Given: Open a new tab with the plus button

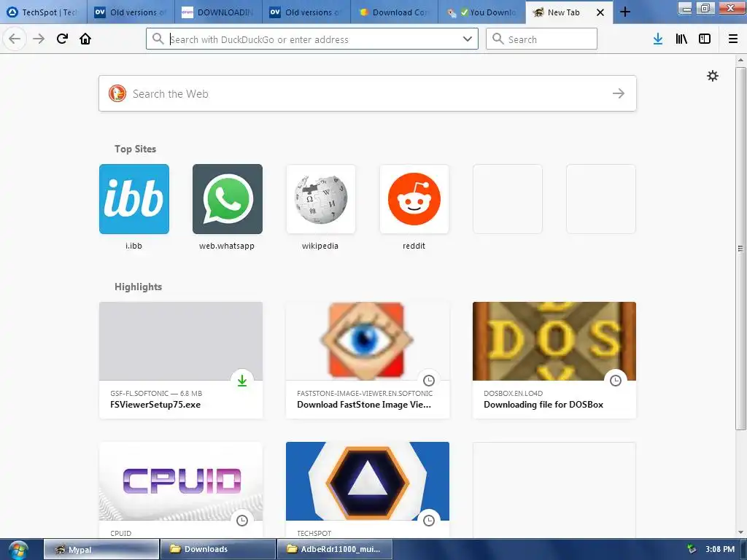Looking at the screenshot, I should tap(625, 12).
